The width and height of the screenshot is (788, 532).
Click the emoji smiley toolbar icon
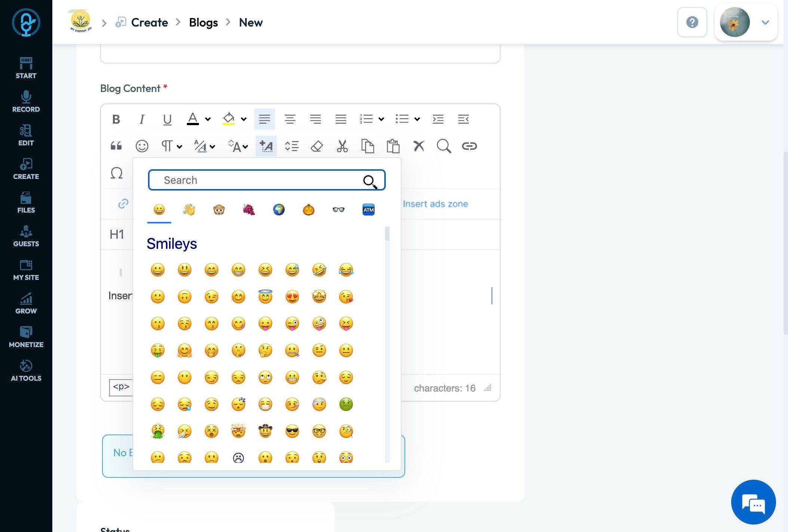[142, 146]
